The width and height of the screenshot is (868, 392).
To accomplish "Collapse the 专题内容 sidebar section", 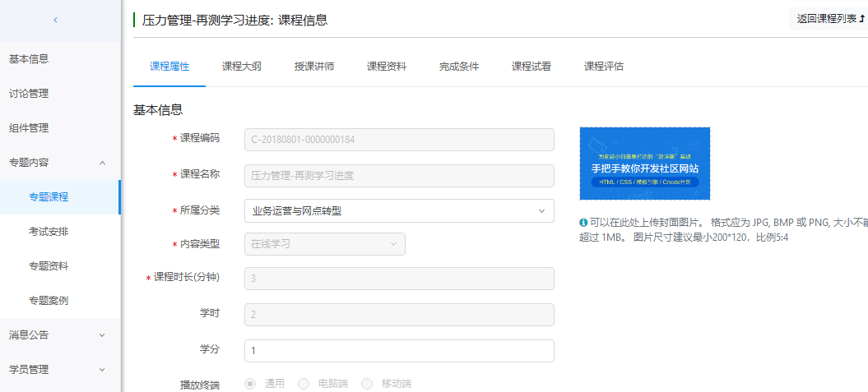I will coord(60,163).
